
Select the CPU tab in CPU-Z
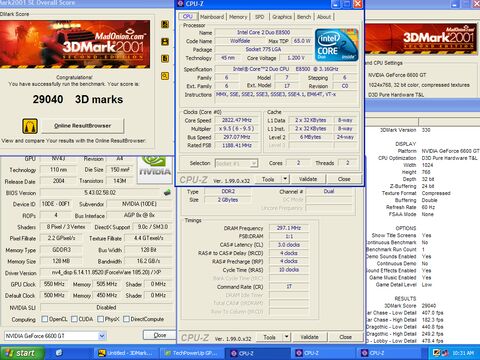pyautogui.click(x=188, y=16)
